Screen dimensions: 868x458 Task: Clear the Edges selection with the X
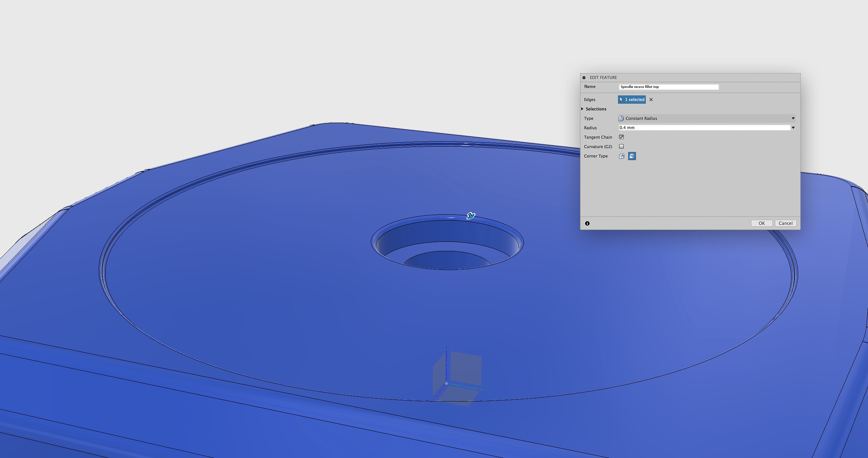651,100
